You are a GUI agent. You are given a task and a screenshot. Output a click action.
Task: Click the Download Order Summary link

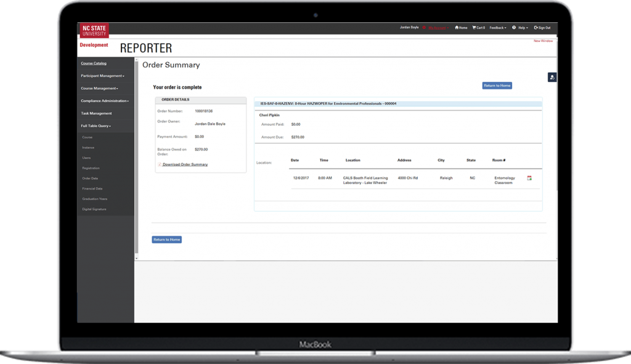185,164
